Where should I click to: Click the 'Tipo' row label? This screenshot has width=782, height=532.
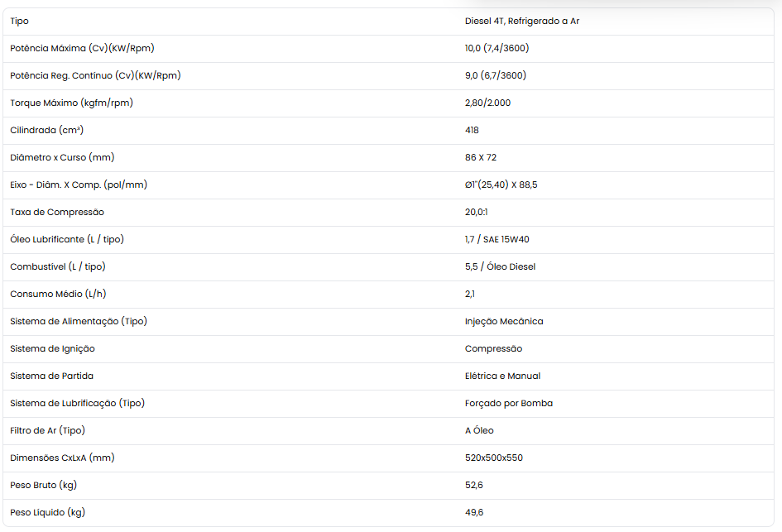coord(20,21)
